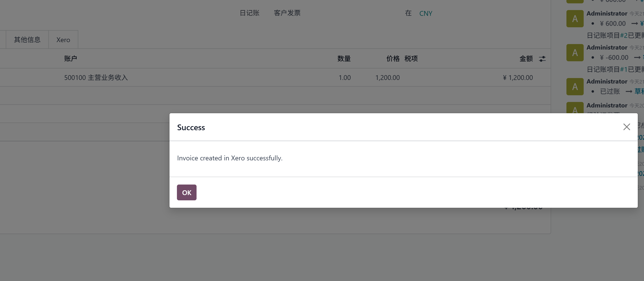The height and width of the screenshot is (281, 644).
Task: Select the 税项 column header
Action: tap(411, 58)
